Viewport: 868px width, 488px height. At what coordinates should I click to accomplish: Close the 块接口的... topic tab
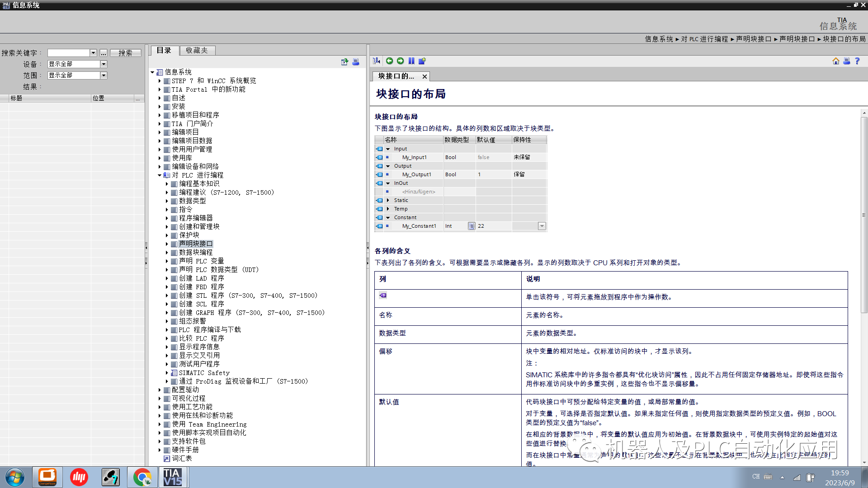[425, 76]
